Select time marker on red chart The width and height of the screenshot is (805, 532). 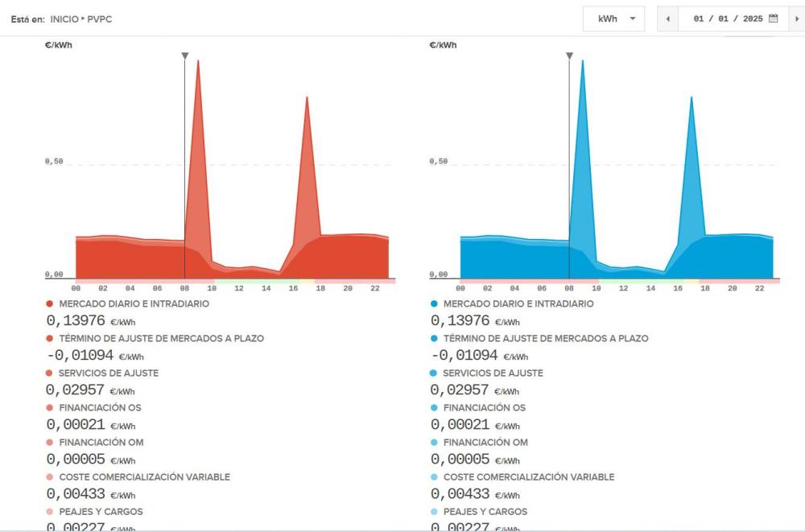(x=185, y=56)
